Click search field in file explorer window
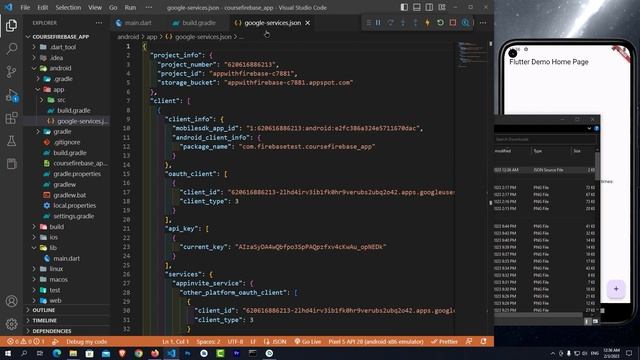 [545, 139]
